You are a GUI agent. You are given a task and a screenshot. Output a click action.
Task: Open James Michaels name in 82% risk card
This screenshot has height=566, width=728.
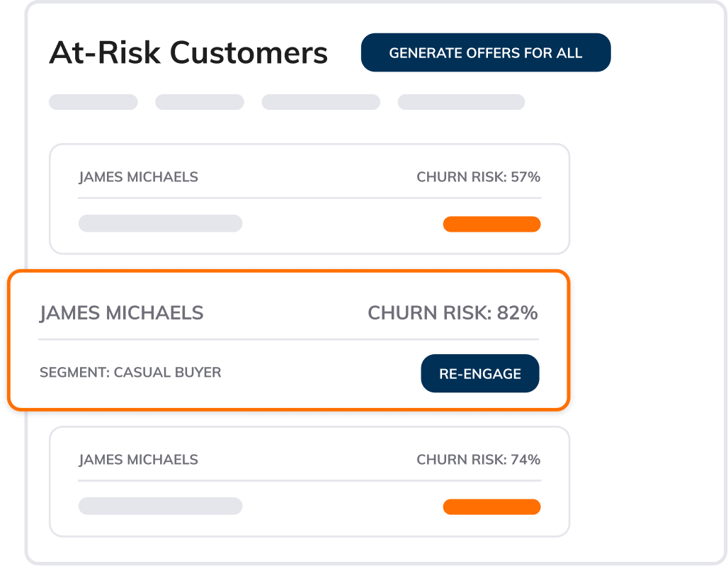click(x=121, y=312)
